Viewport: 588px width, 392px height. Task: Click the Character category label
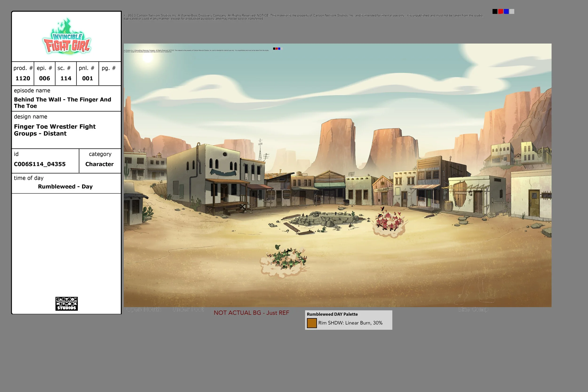pyautogui.click(x=99, y=164)
